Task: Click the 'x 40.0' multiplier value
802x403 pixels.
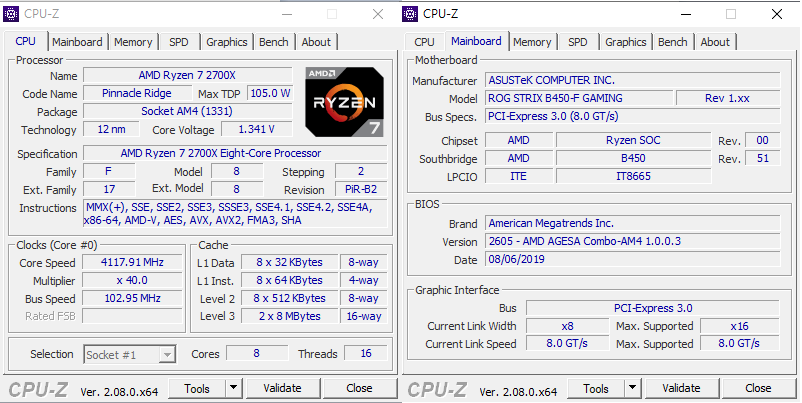Action: click(132, 280)
